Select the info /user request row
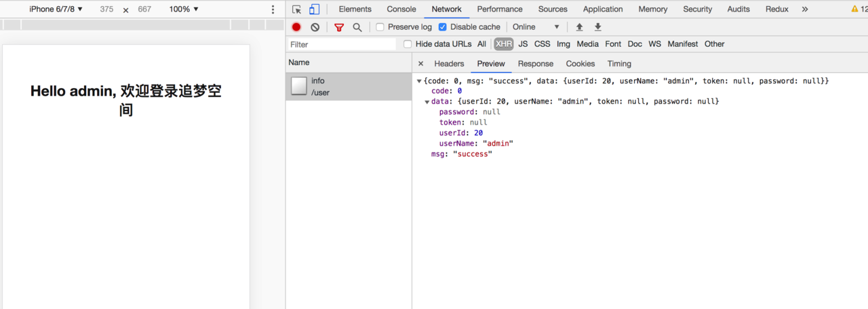Screen dimensions: 868x309 pos(349,87)
